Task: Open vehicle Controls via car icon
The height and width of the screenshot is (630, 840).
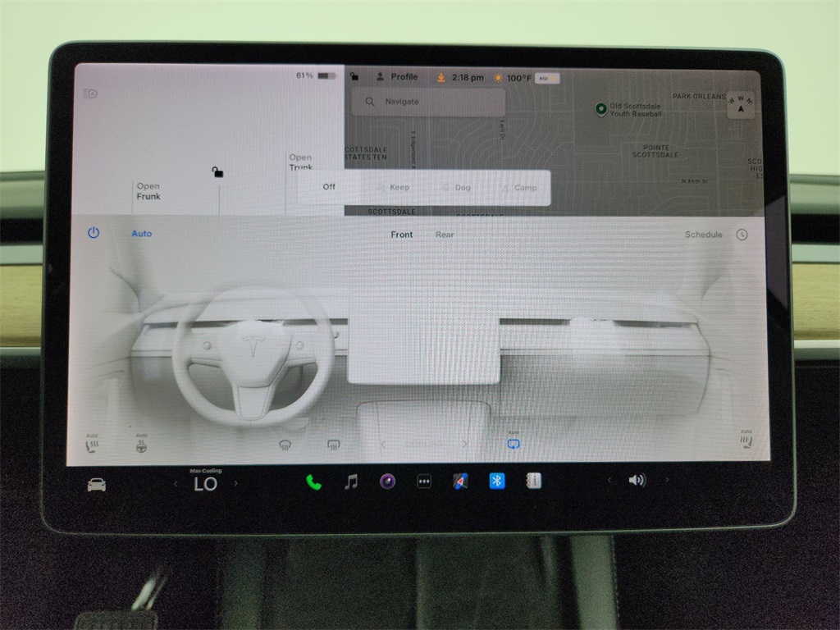Action: 97,485
